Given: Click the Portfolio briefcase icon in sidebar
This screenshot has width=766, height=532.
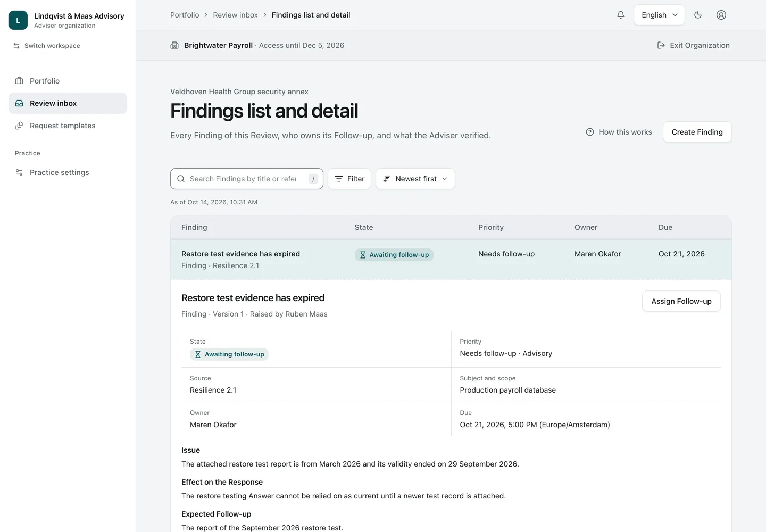Looking at the screenshot, I should [19, 81].
